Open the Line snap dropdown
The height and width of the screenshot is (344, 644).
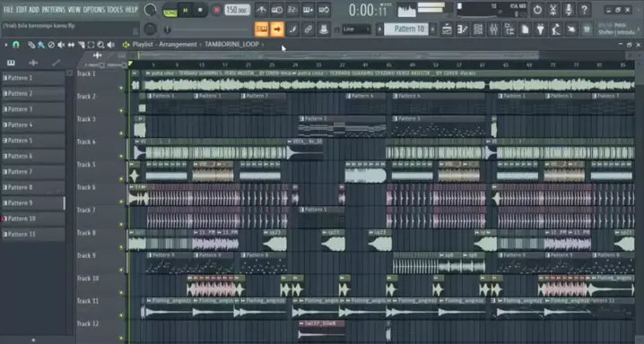pyautogui.click(x=356, y=29)
